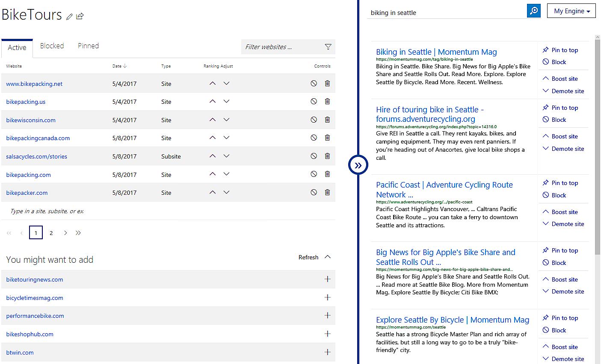The height and width of the screenshot is (364, 601).
Task: Block the Hire of touring bike result
Action: 554,120
